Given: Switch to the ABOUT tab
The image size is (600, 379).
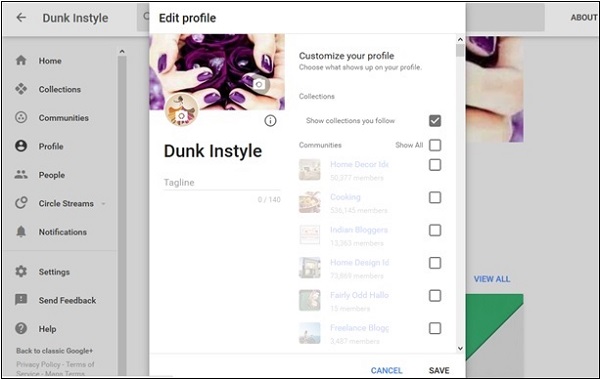Looking at the screenshot, I should [x=584, y=17].
